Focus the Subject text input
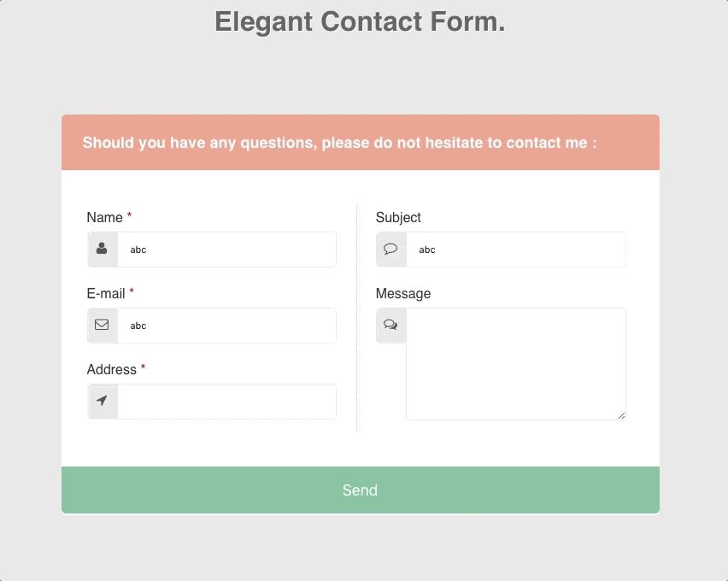The width and height of the screenshot is (728, 581). pyautogui.click(x=515, y=249)
